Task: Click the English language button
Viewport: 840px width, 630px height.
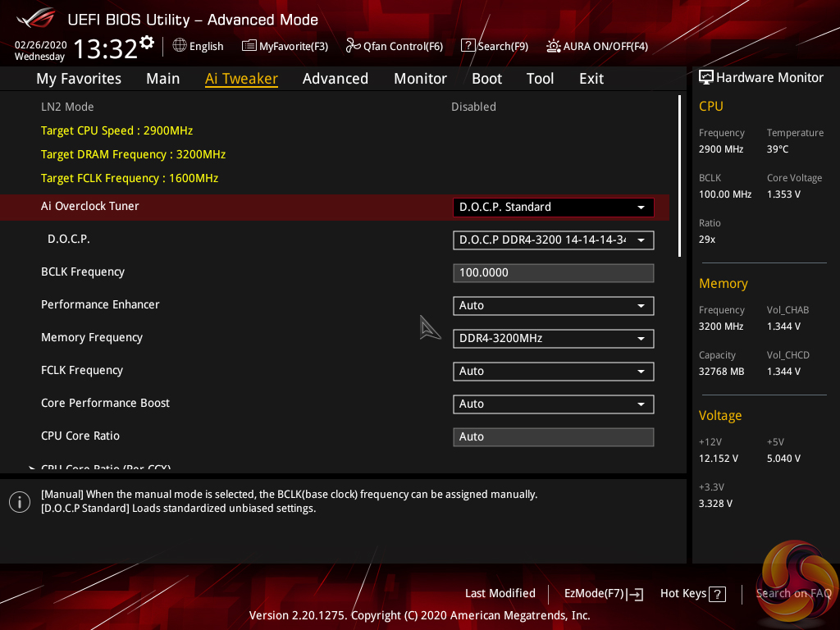Action: tap(199, 46)
